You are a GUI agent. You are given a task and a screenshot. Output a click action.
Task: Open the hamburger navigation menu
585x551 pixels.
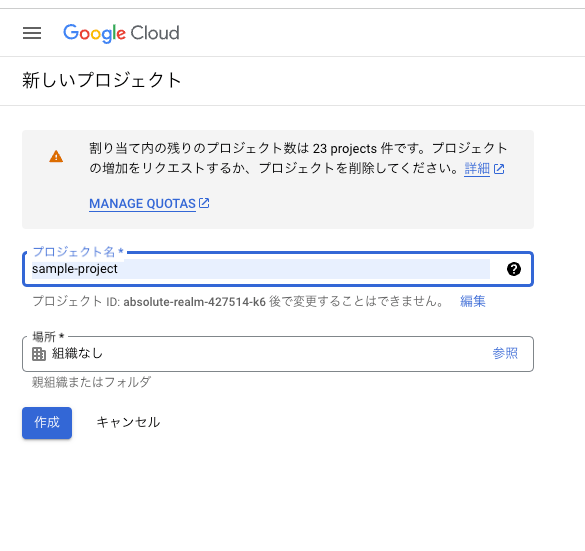(x=32, y=33)
